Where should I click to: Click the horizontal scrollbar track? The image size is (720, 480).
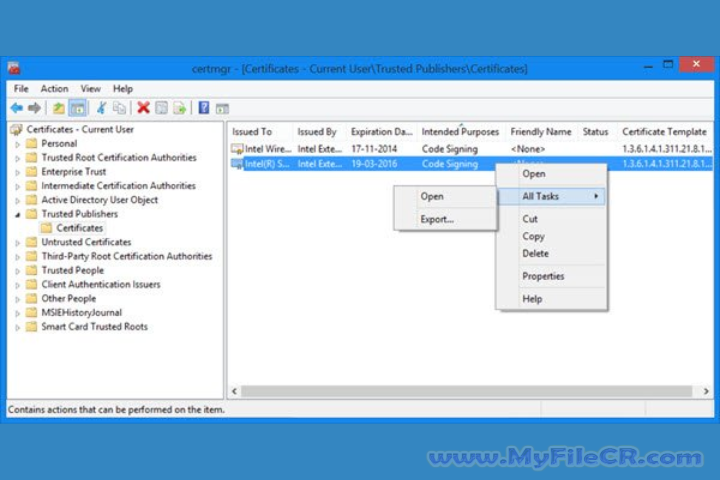[x=467, y=391]
